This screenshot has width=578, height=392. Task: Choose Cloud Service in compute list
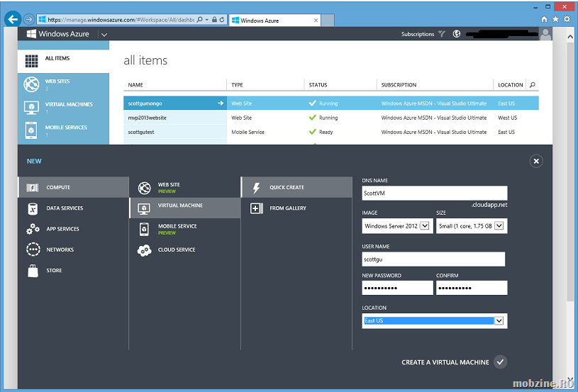tap(176, 250)
